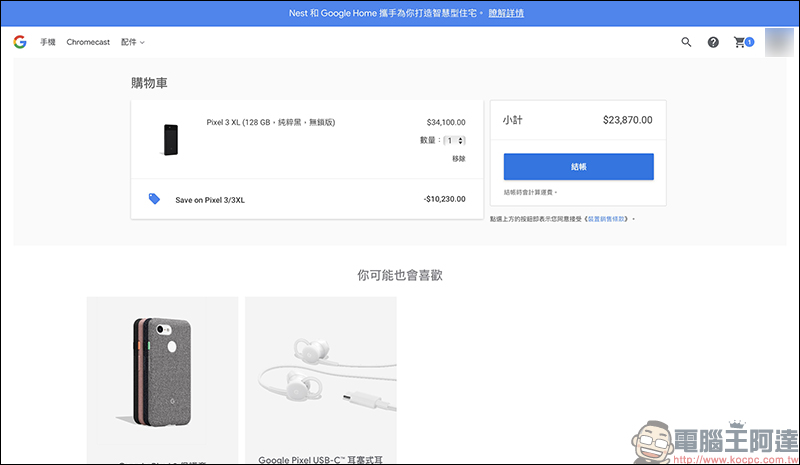Image resolution: width=800 pixels, height=465 pixels.
Task: Open the Pixel USB-C earbuds product card
Action: [x=320, y=380]
